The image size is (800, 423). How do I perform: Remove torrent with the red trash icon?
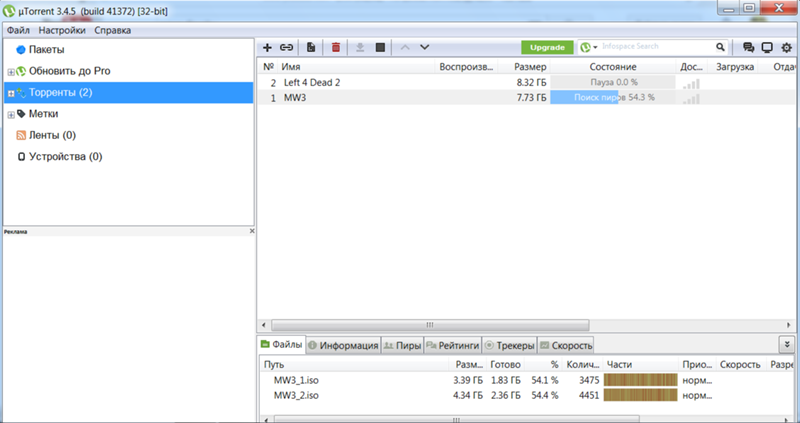(x=336, y=47)
